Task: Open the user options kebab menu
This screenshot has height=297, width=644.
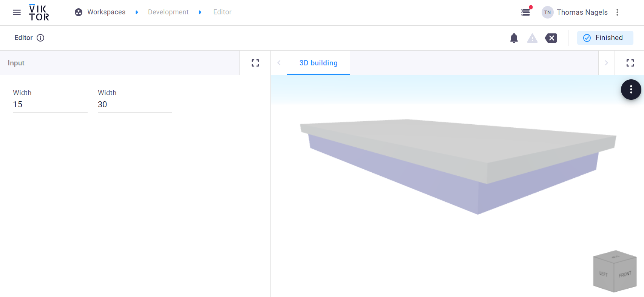Action: click(x=617, y=12)
